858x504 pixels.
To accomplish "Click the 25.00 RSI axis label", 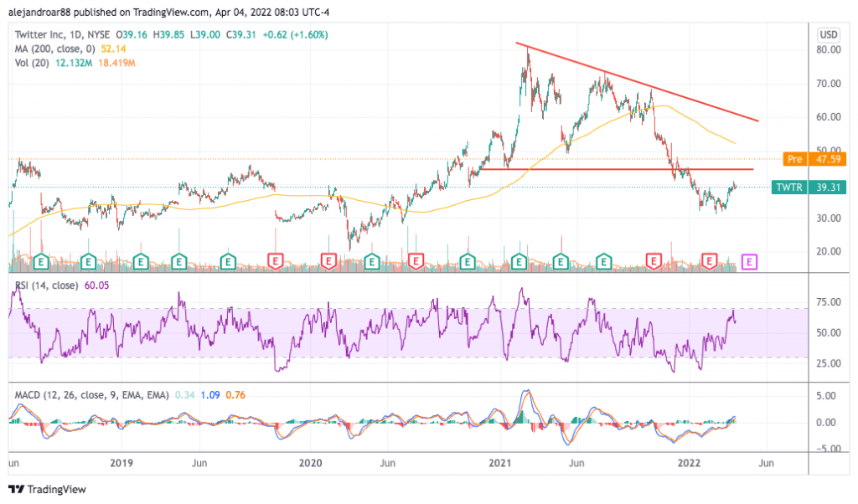I will coord(828,363).
